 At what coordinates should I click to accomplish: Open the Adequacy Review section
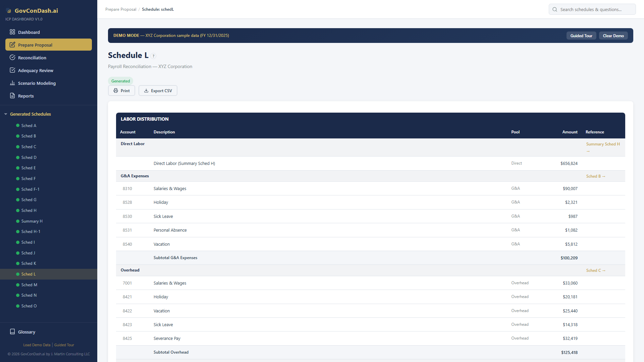[x=35, y=70]
